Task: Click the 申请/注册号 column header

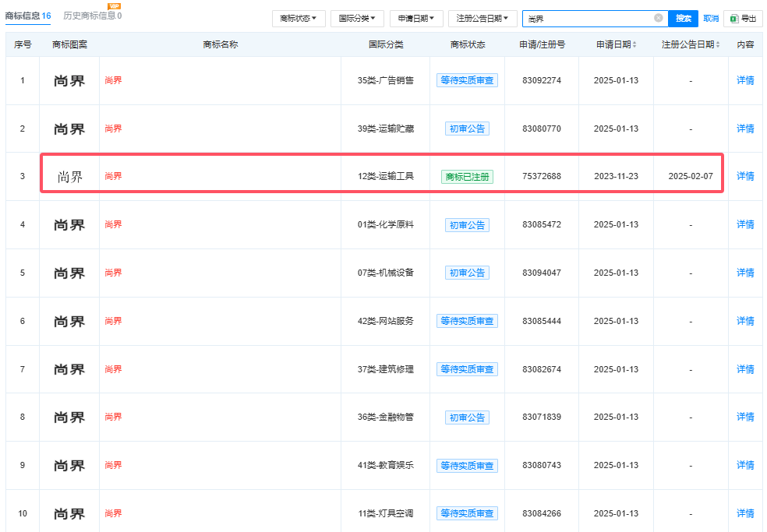Action: pyautogui.click(x=542, y=44)
